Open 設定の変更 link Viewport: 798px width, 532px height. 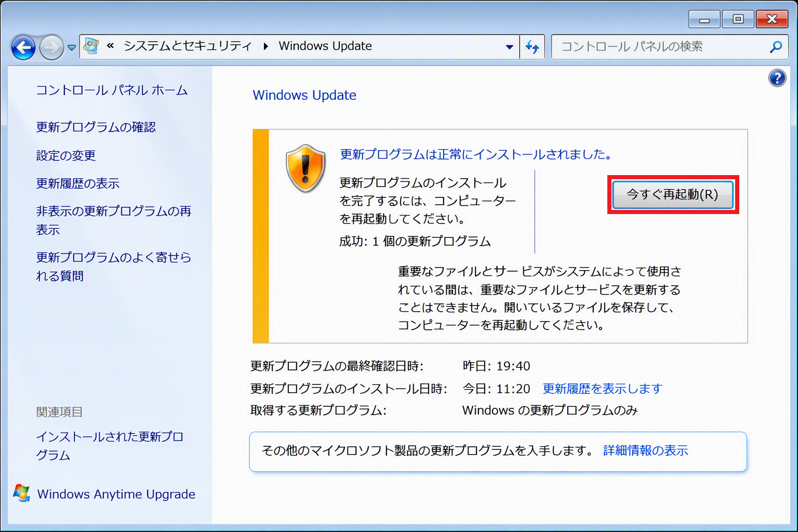(66, 155)
